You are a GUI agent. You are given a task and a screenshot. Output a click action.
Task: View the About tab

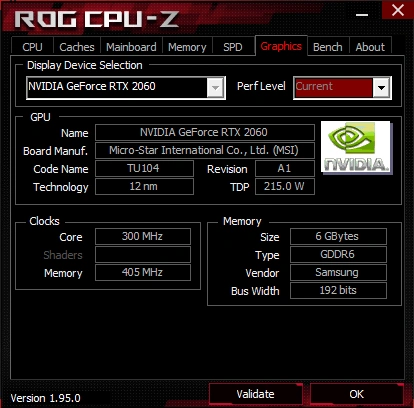point(370,47)
